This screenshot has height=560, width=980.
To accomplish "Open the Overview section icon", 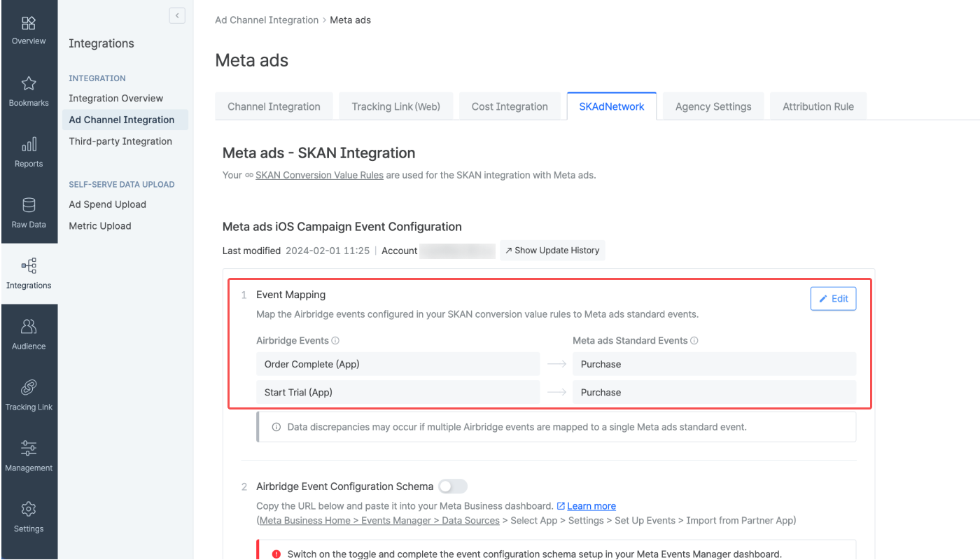I will point(29,23).
